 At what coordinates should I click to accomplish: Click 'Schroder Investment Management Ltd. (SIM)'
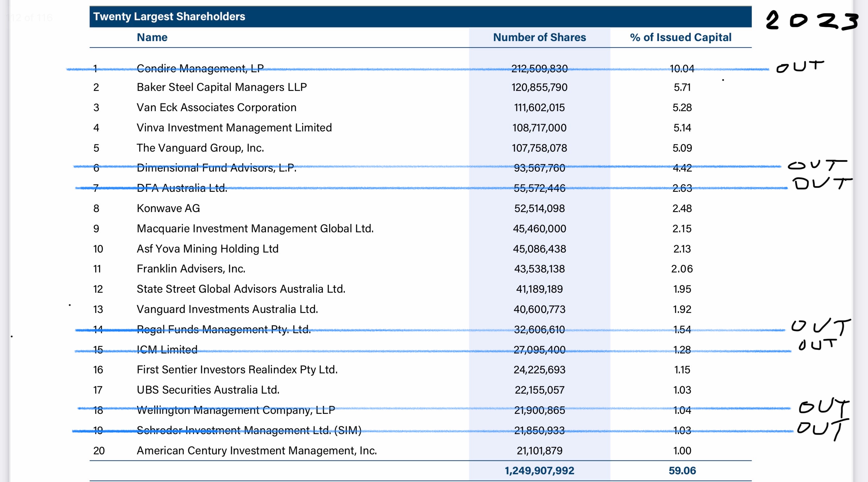pyautogui.click(x=249, y=430)
